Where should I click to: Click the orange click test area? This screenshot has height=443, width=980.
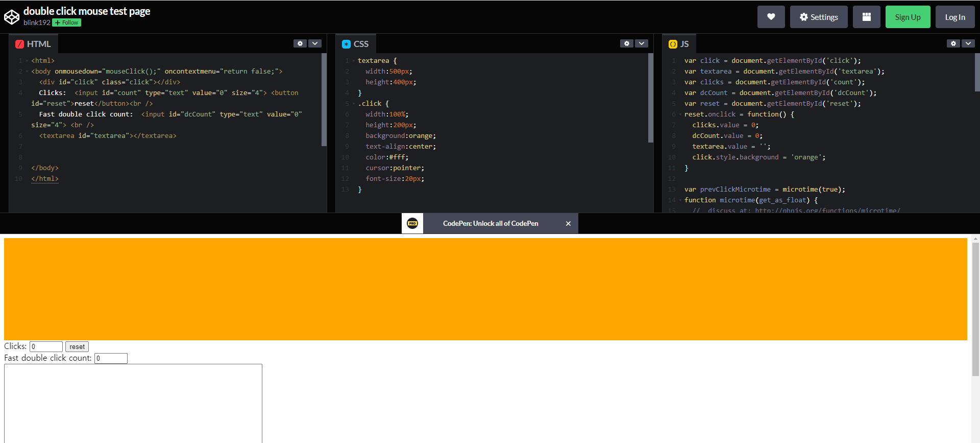click(x=485, y=289)
